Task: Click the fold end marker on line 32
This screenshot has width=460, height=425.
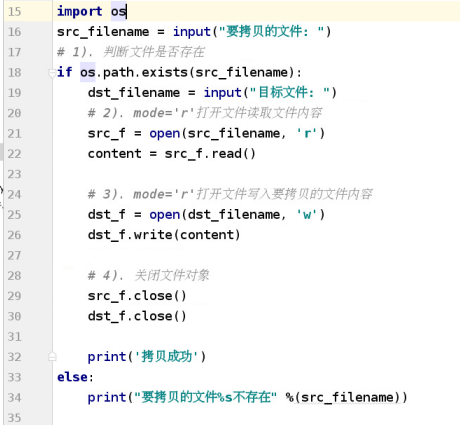Action: (x=52, y=357)
